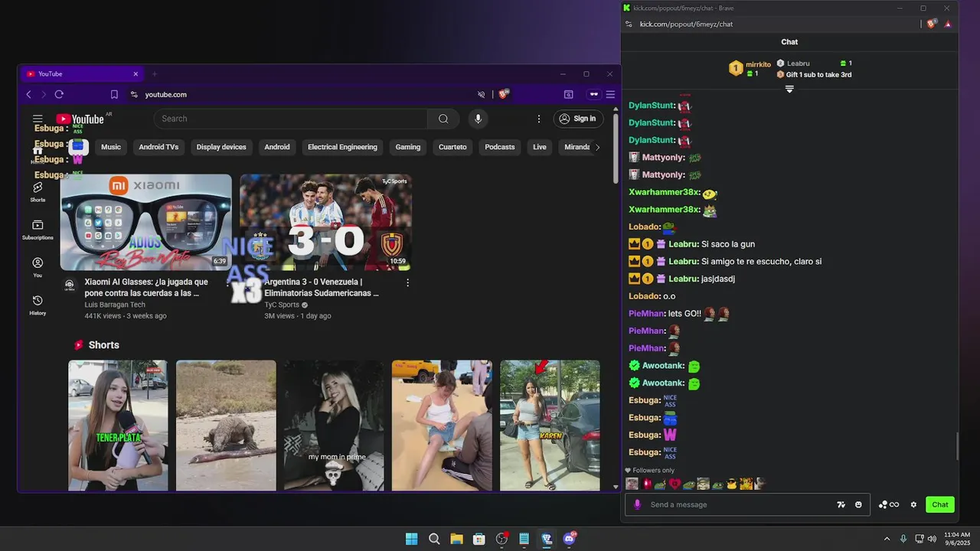Open Argentina 3 - 0 Venezuela video title
The width and height of the screenshot is (980, 551).
[x=322, y=287]
